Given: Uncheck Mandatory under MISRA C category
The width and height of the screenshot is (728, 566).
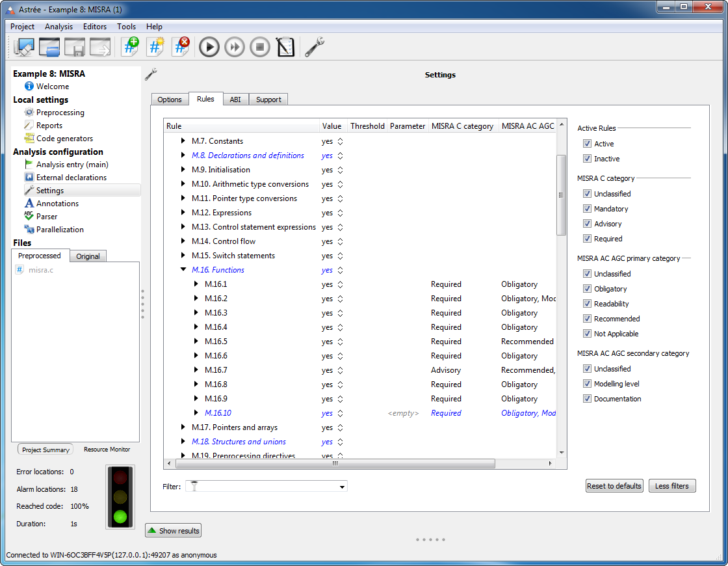Looking at the screenshot, I should (587, 209).
